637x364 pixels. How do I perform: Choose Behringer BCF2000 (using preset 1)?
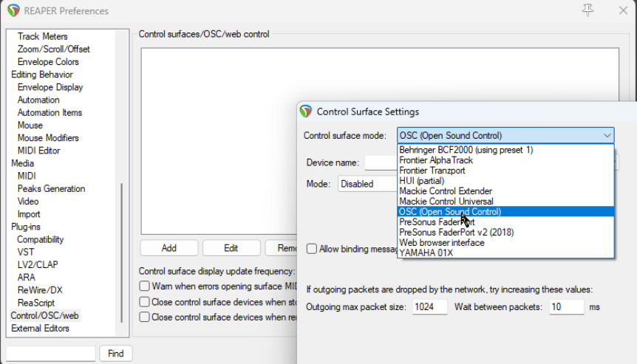(x=505, y=150)
